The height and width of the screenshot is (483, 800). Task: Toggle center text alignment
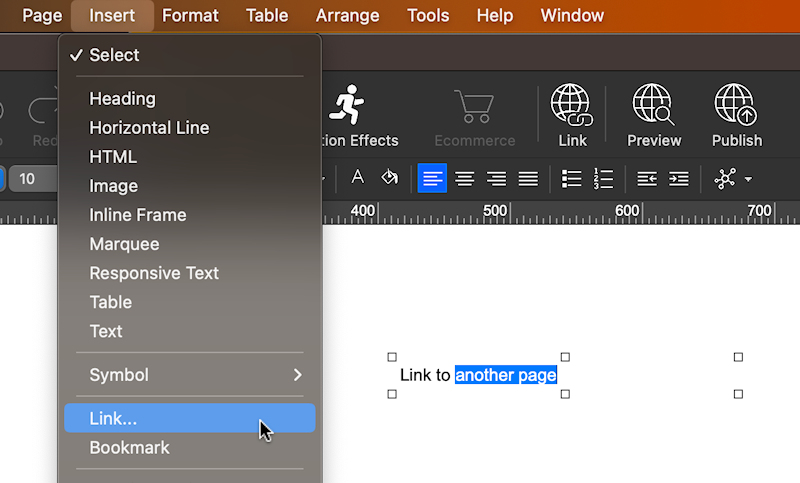pyautogui.click(x=464, y=178)
